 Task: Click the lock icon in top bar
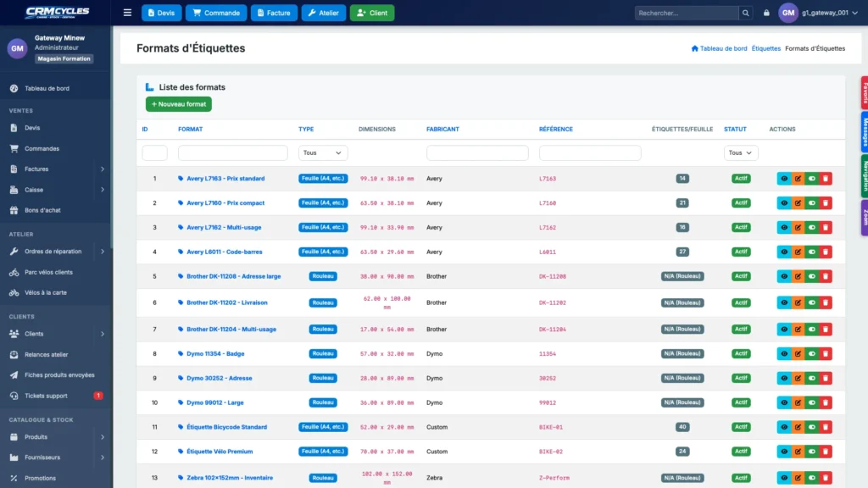point(766,13)
